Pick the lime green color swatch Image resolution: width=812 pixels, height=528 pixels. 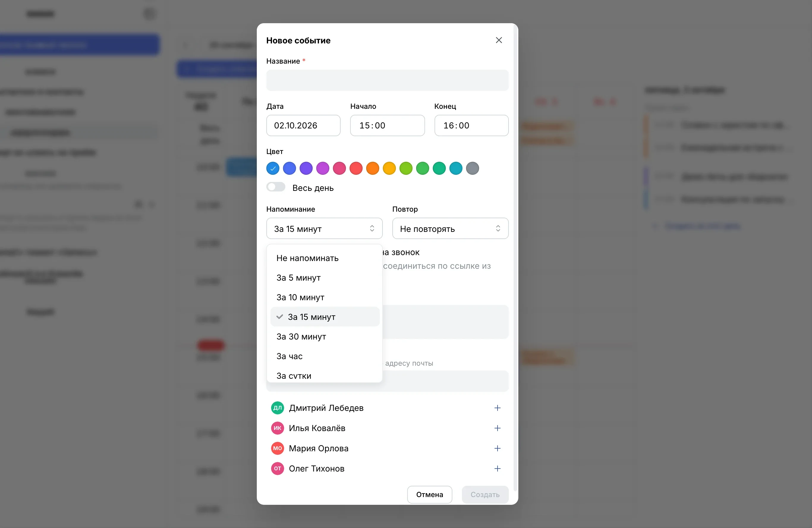[406, 168]
